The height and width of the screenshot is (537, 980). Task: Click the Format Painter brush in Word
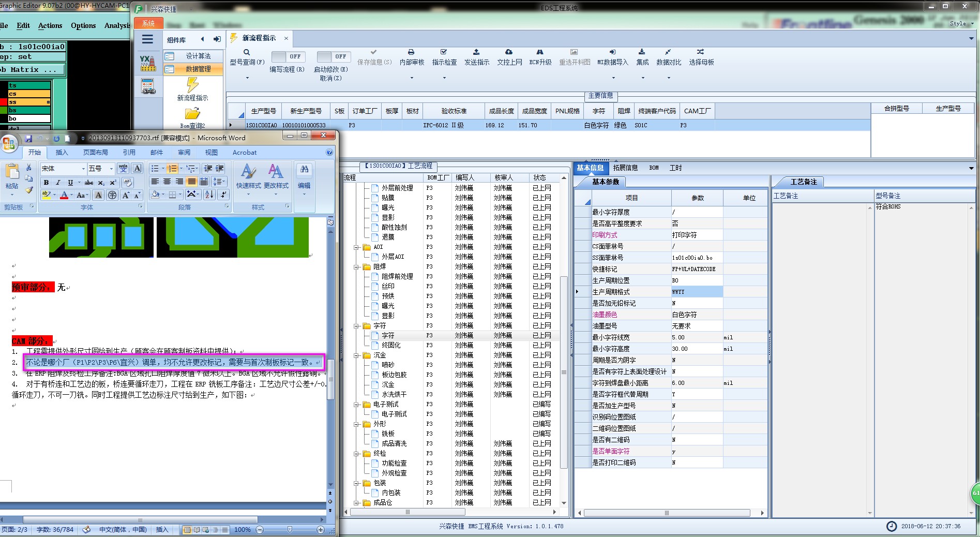[29, 190]
